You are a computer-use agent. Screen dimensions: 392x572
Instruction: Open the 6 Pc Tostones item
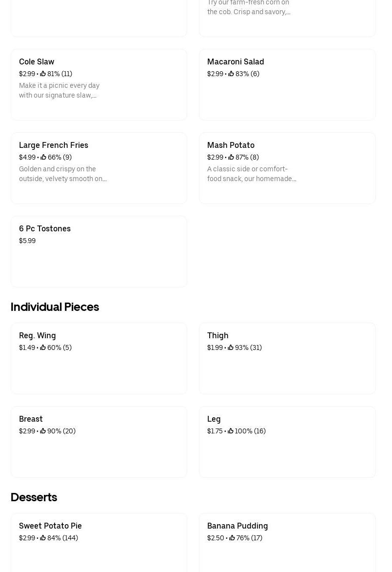click(x=45, y=228)
